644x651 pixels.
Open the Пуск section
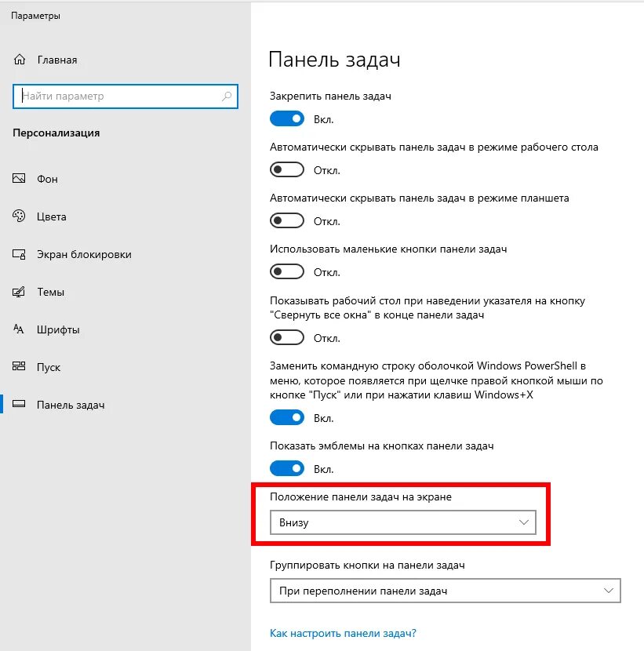coord(49,367)
